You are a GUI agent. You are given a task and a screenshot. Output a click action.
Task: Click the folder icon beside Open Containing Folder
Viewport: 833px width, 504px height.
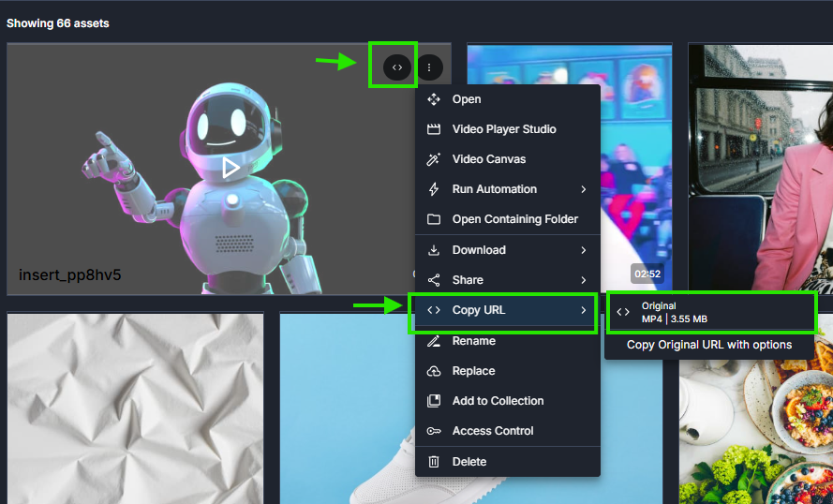(x=434, y=219)
